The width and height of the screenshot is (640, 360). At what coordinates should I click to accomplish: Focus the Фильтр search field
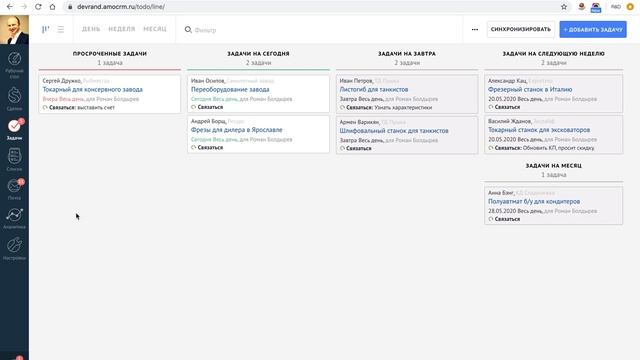[x=322, y=30]
